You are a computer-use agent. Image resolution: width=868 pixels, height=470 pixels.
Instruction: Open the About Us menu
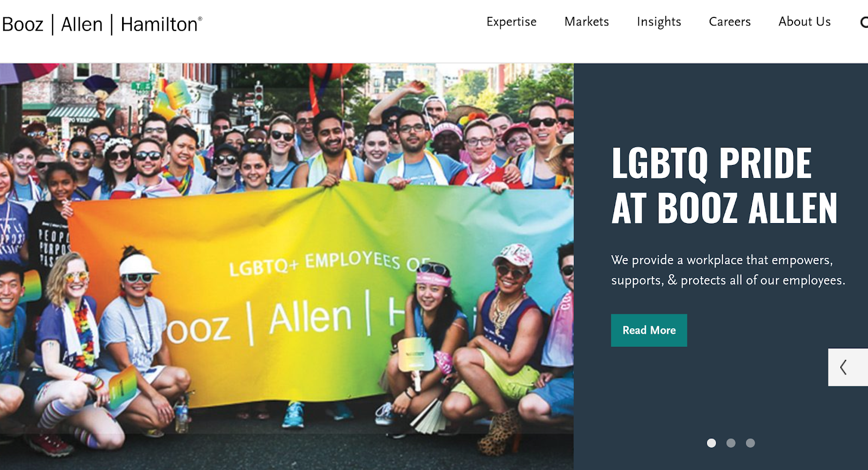click(805, 22)
